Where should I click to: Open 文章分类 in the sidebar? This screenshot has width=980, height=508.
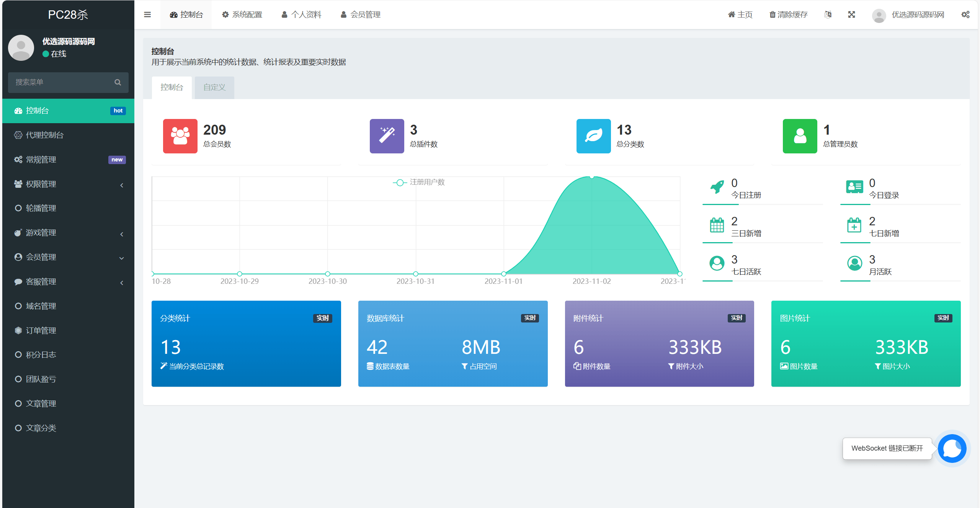click(x=68, y=428)
